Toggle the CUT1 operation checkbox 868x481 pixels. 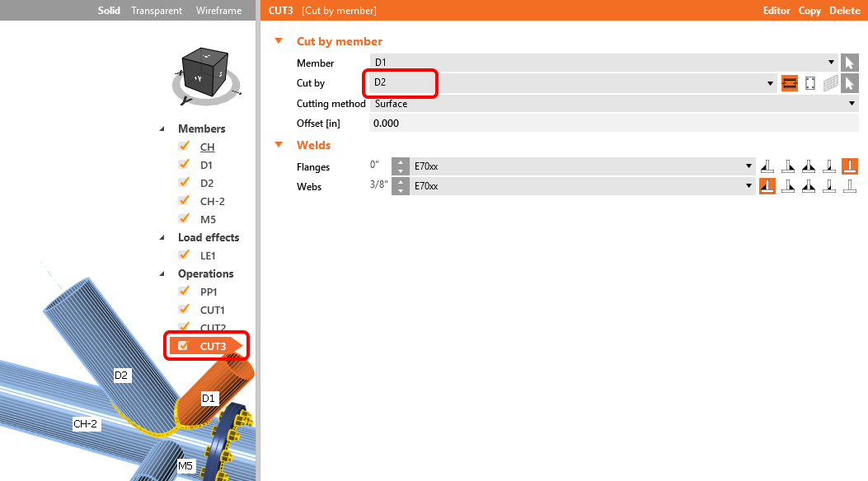184,310
